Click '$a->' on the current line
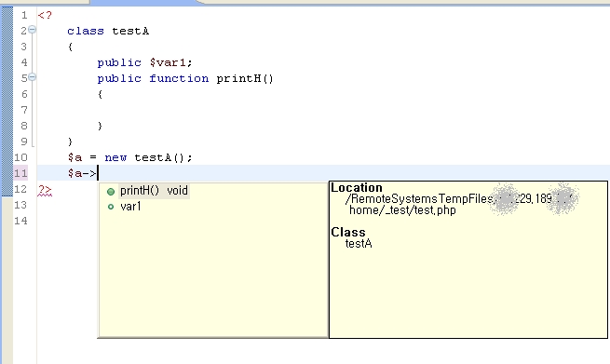Screen dimensions: 610x364 pyautogui.click(x=82, y=173)
